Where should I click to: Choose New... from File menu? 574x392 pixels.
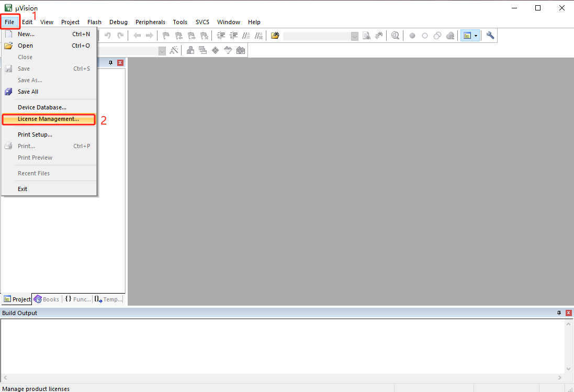(49, 34)
